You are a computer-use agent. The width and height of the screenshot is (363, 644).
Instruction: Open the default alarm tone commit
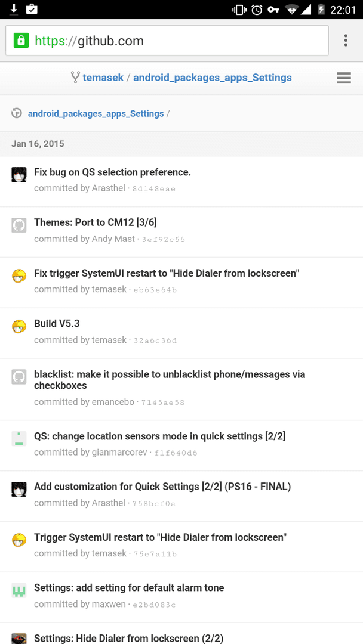coord(129,588)
